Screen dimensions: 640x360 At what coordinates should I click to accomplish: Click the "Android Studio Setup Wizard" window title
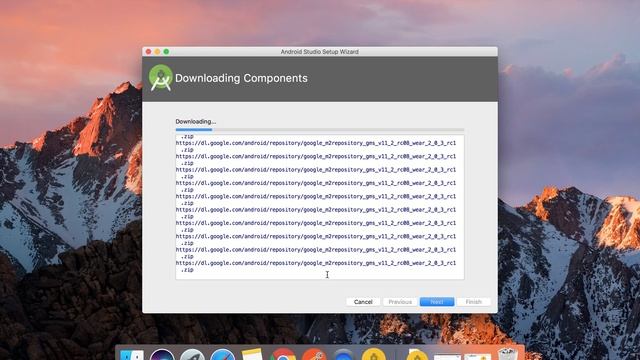320,52
